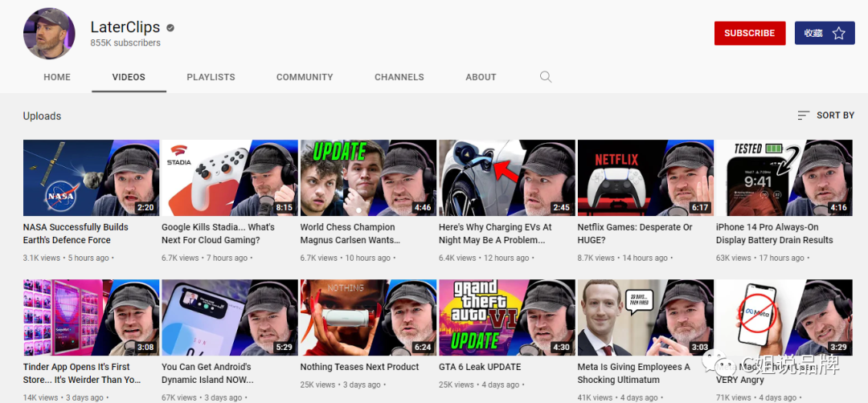This screenshot has height=403, width=868.
Task: Click the 收藏 bookmark button
Action: [825, 33]
